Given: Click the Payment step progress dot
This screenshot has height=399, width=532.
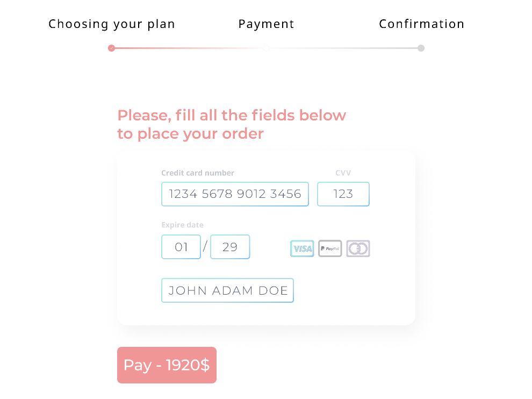Looking at the screenshot, I should click(x=266, y=48).
